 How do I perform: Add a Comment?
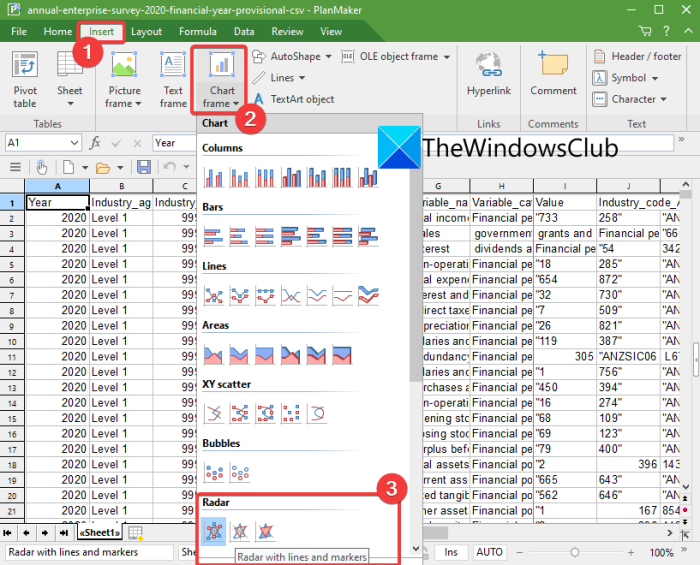pyautogui.click(x=553, y=74)
